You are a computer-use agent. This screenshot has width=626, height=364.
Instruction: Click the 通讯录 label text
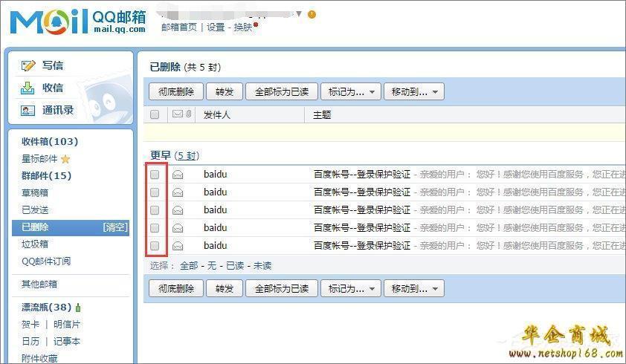(x=58, y=110)
